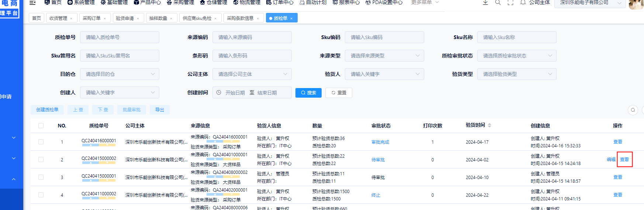Select the checkbox for row number 3
The height and width of the screenshot is (210, 644).
coord(41,177)
